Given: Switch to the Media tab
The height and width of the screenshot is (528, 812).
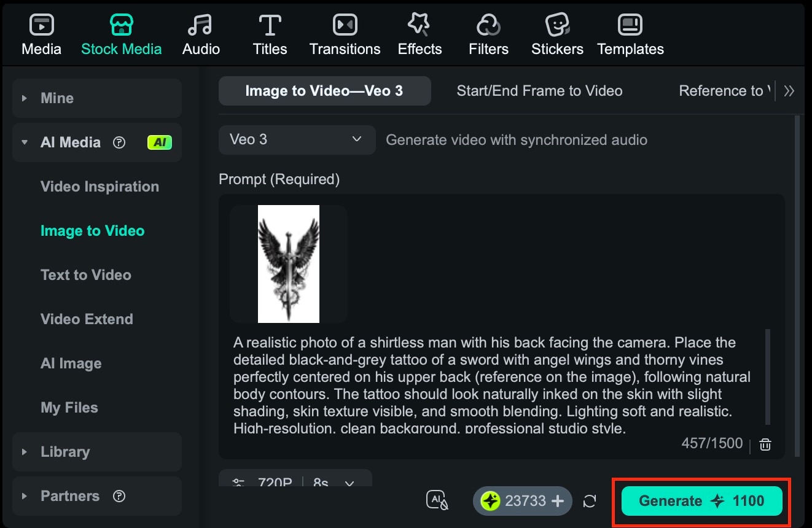Looking at the screenshot, I should point(41,33).
